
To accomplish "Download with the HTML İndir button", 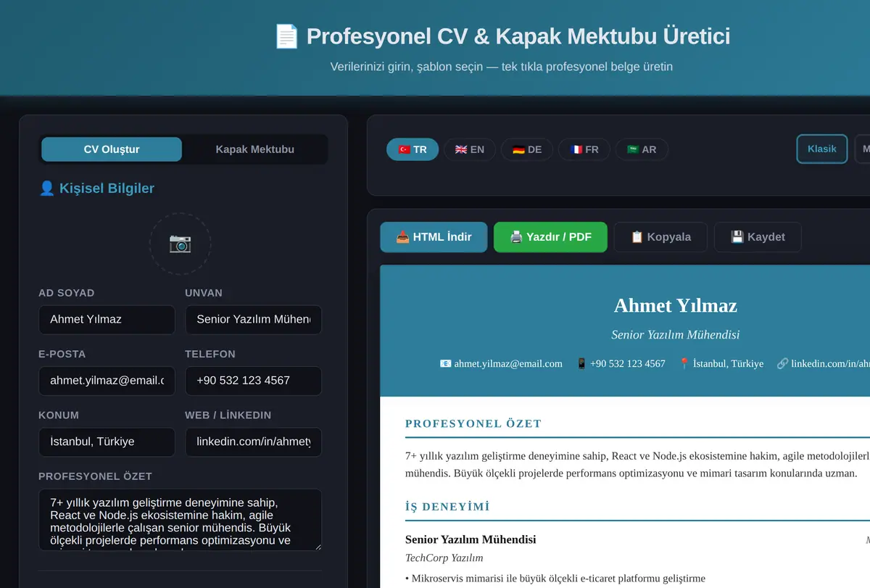I will point(434,237).
